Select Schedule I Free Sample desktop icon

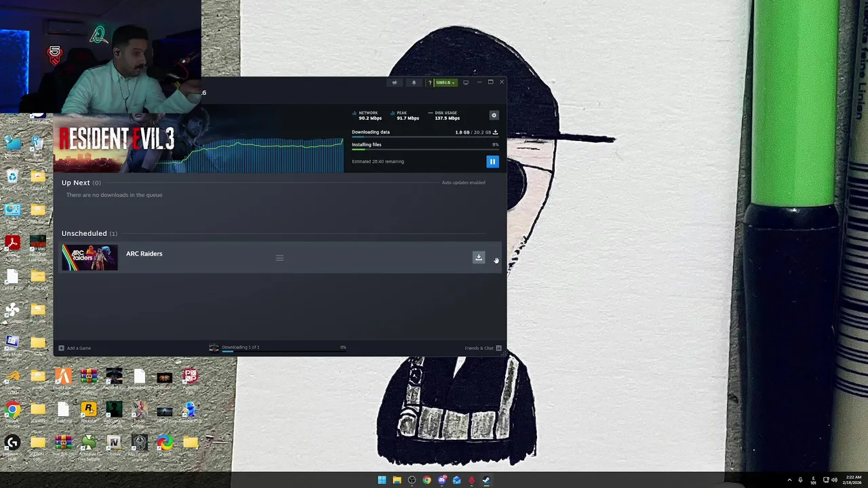(88, 446)
